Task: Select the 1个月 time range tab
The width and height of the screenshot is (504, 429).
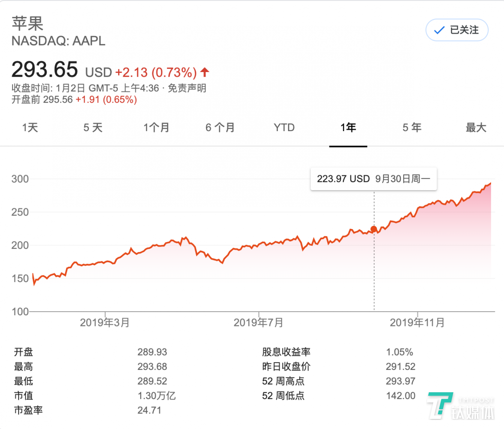Action: tap(156, 127)
